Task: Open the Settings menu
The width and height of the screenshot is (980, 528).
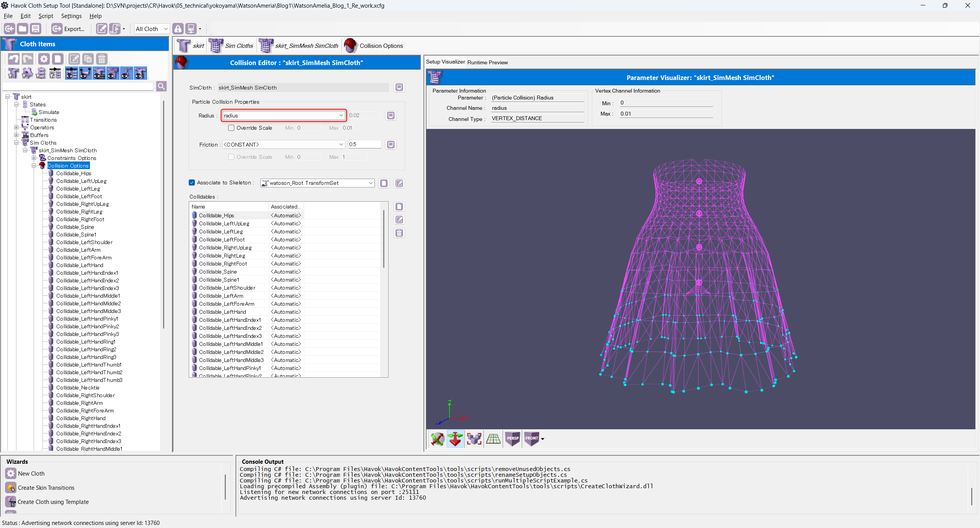Action: point(71,16)
